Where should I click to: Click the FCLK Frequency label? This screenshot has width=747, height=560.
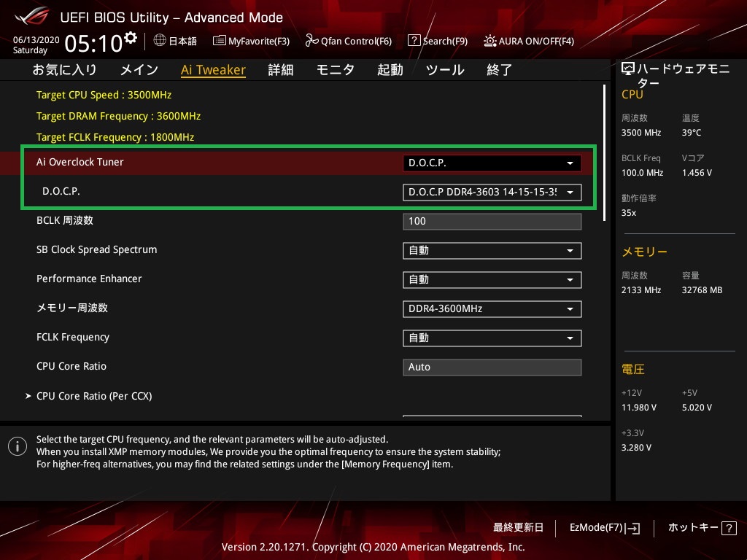coord(73,337)
